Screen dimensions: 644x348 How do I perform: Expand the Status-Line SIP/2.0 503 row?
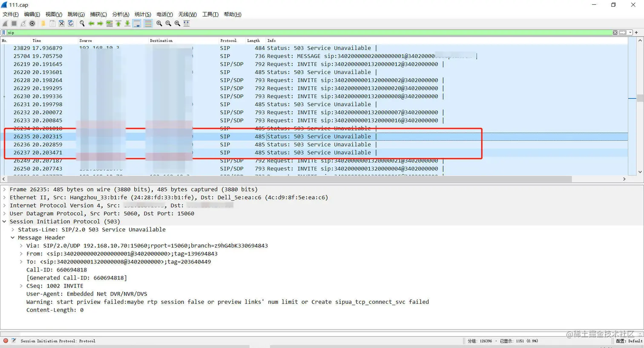point(13,230)
